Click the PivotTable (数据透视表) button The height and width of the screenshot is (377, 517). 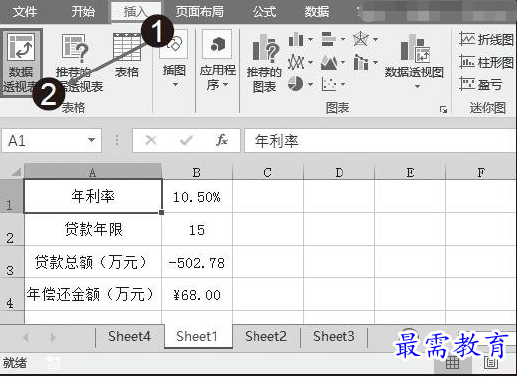pyautogui.click(x=21, y=63)
